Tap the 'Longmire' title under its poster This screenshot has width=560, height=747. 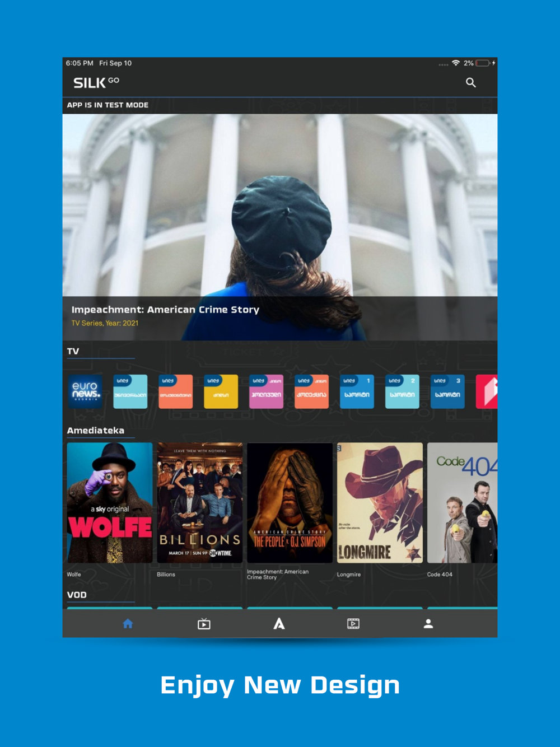pos(349,575)
